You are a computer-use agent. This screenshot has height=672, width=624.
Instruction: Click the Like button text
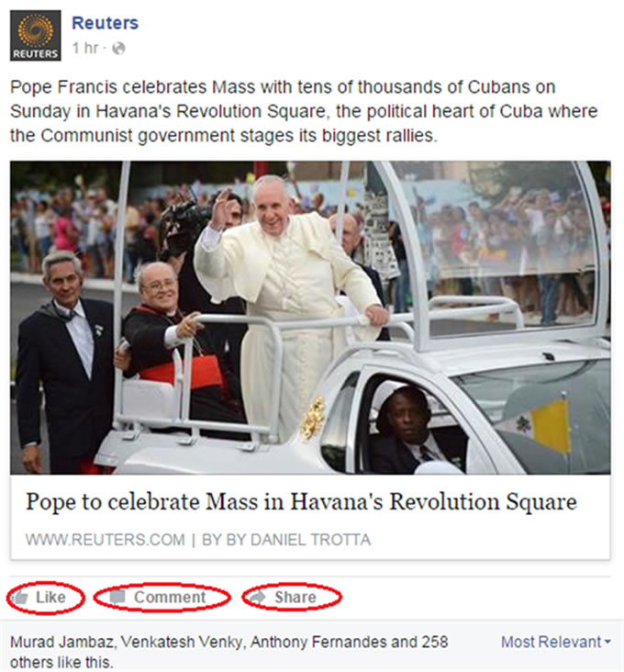pyautogui.click(x=50, y=597)
